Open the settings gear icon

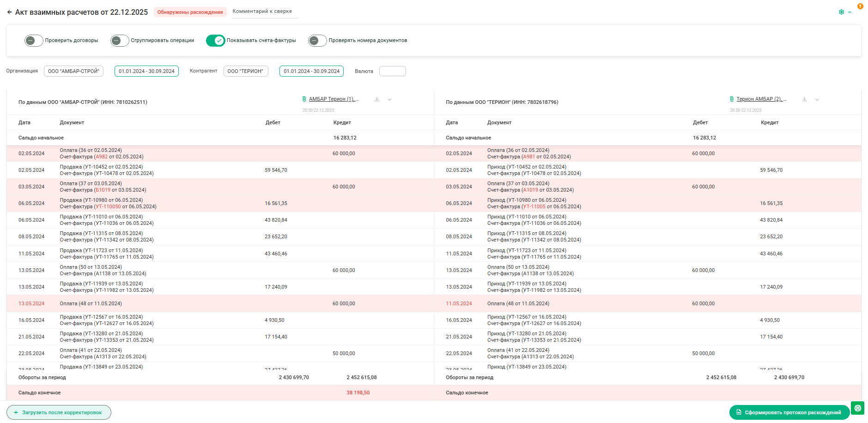841,12
